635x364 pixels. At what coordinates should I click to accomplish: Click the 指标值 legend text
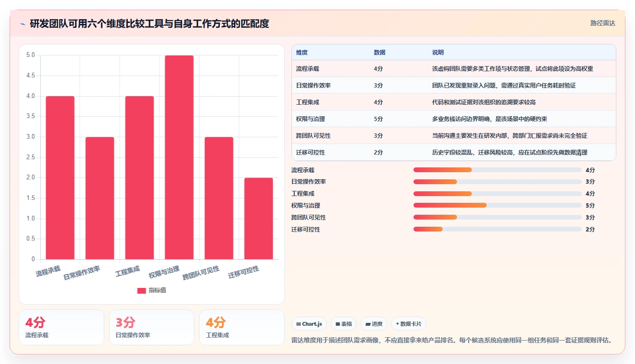click(157, 290)
